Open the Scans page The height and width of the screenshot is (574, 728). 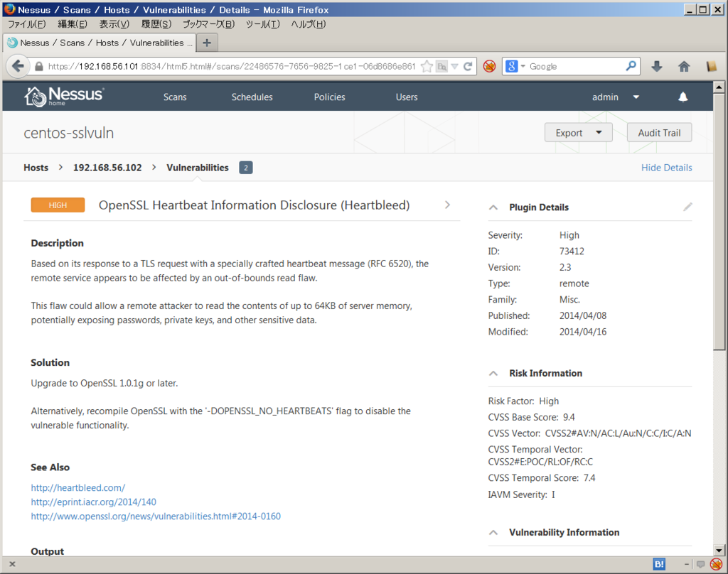(175, 97)
